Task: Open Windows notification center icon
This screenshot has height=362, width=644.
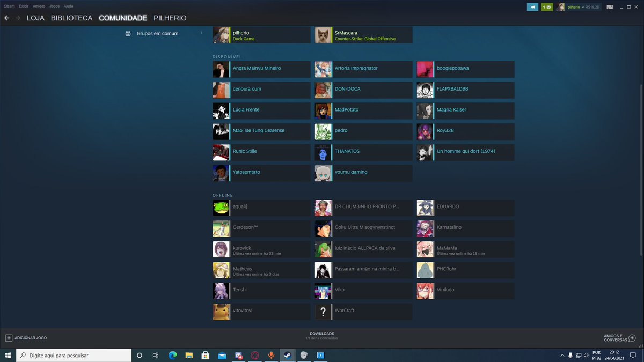Action: 633,355
